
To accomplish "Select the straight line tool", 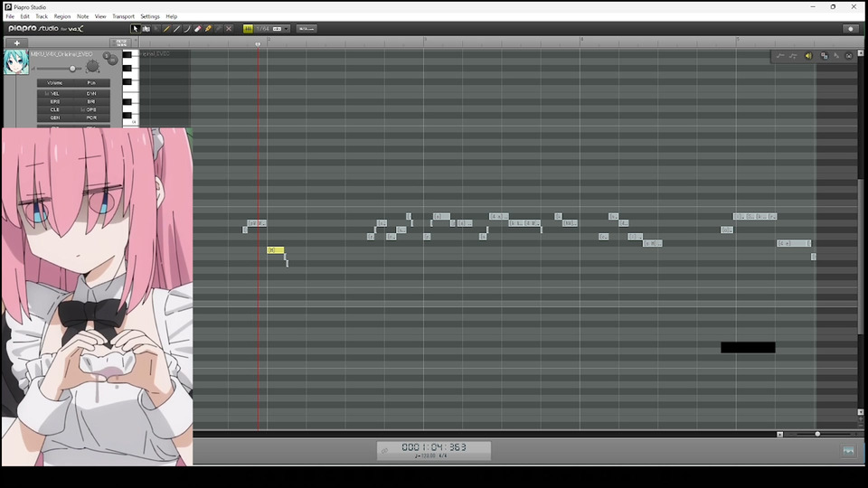I will coord(176,29).
